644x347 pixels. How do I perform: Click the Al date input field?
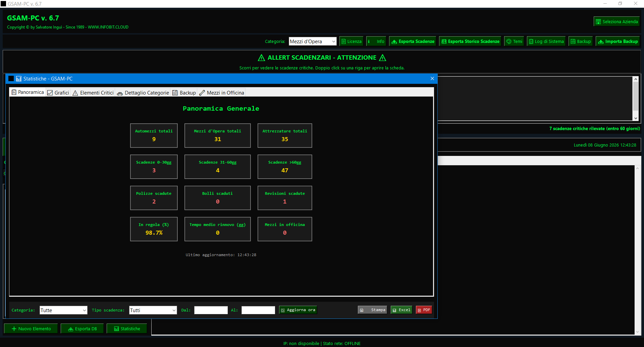tap(258, 310)
